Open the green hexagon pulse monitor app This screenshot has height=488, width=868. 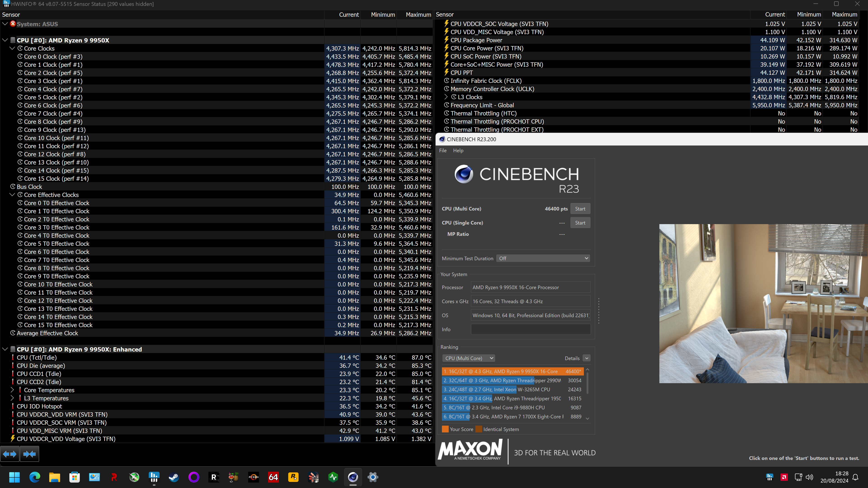tap(333, 477)
